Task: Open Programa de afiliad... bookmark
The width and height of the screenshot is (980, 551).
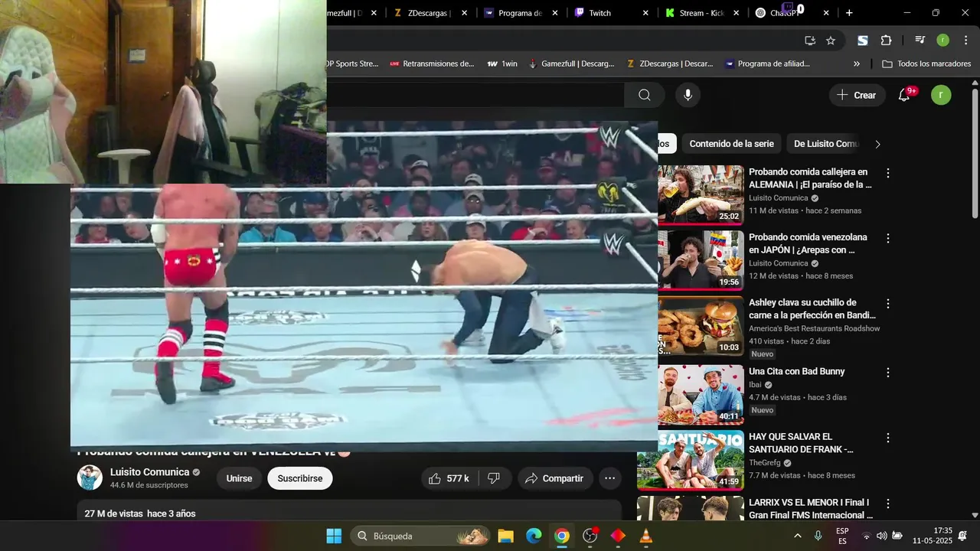Action: tap(767, 64)
